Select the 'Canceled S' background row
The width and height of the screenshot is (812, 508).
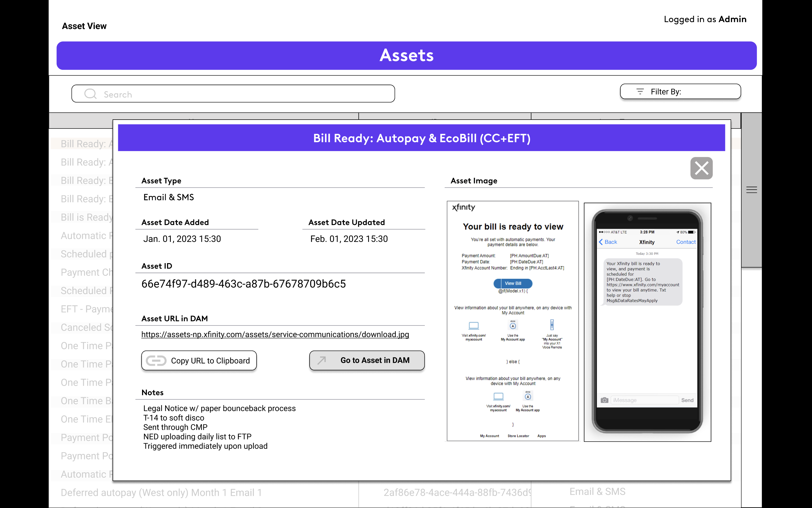86,327
